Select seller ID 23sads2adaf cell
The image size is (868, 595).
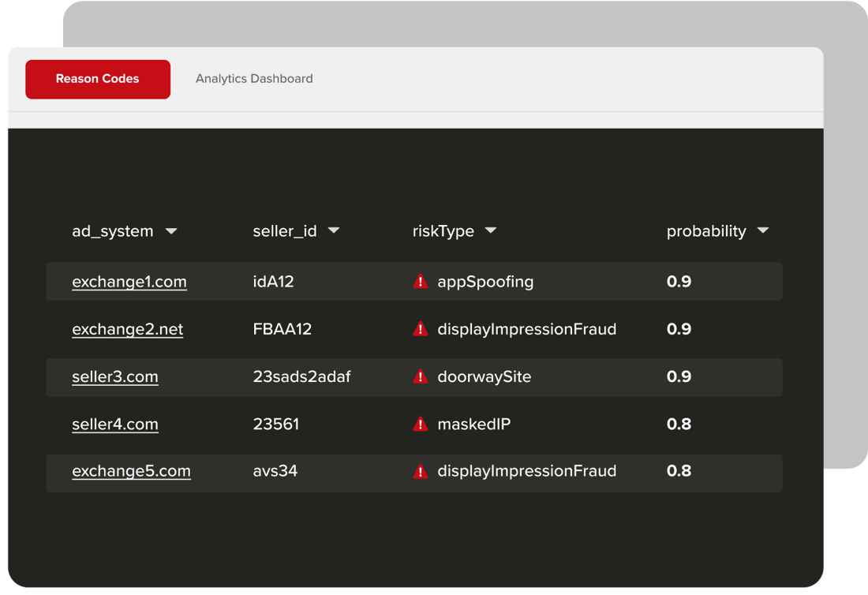point(301,376)
